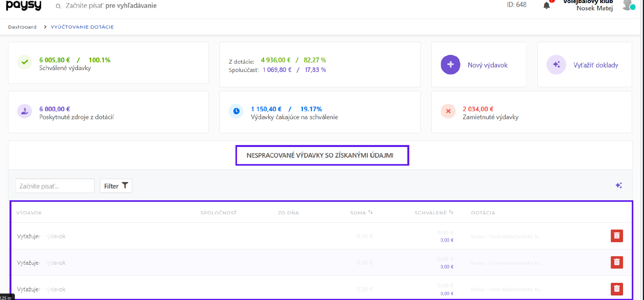Go to Dashboard breadcrumb
Screen dimensions: 644x300
point(22,27)
